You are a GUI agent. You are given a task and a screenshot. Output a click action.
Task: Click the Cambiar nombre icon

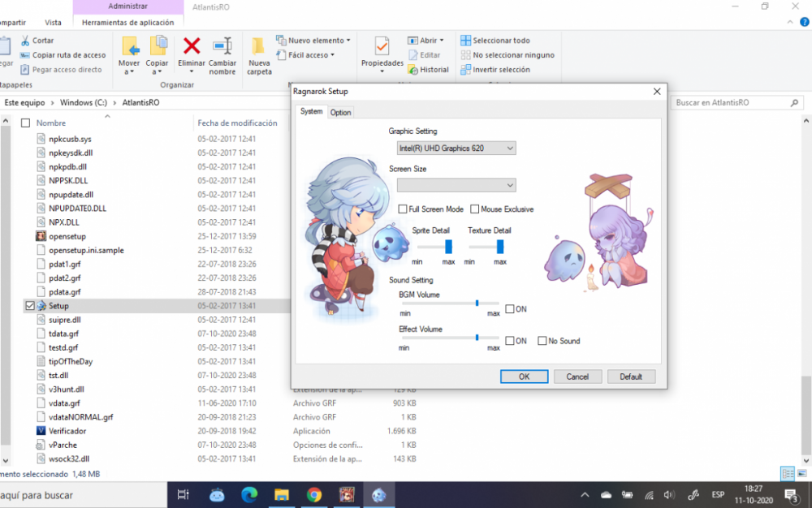tap(222, 47)
